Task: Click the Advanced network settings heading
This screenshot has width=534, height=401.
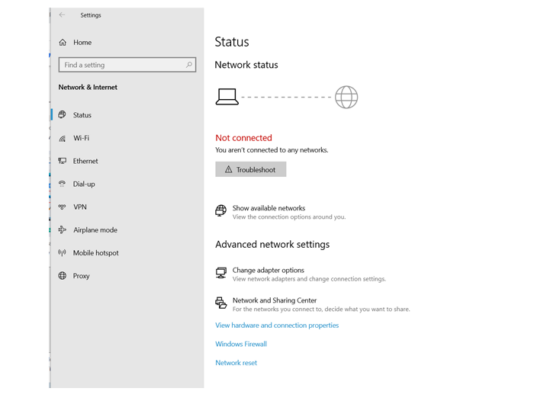Action: click(272, 244)
